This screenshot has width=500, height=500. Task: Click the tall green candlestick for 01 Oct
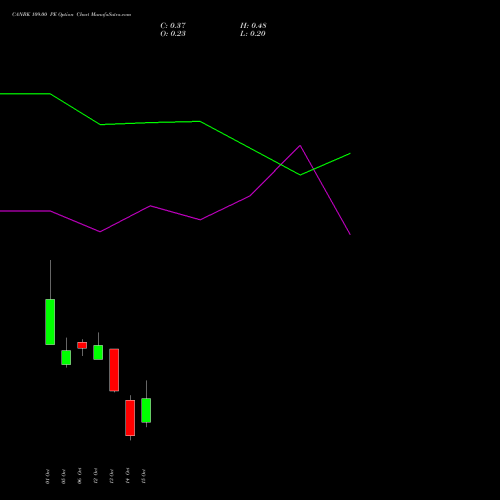pyautogui.click(x=50, y=322)
